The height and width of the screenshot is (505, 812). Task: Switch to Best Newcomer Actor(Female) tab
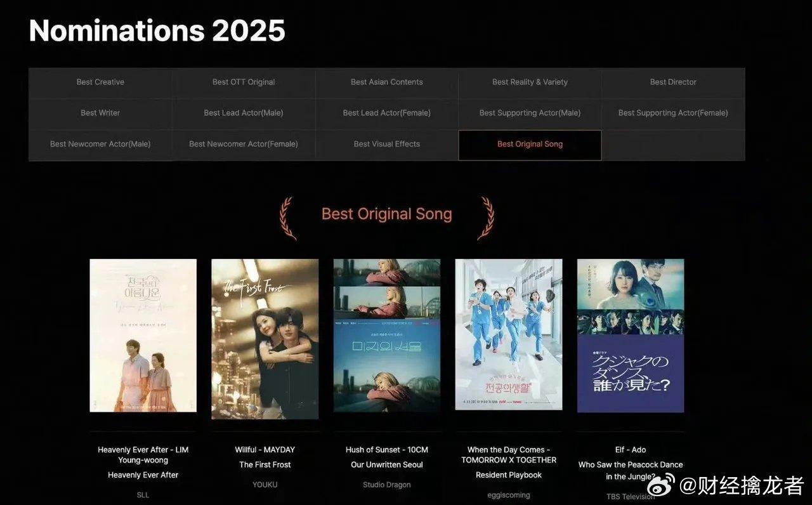244,144
